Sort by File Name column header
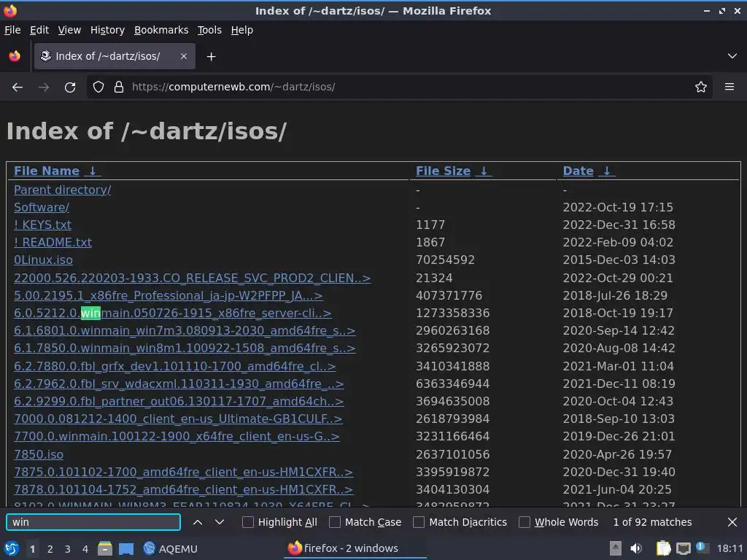747x560 pixels. [47, 171]
